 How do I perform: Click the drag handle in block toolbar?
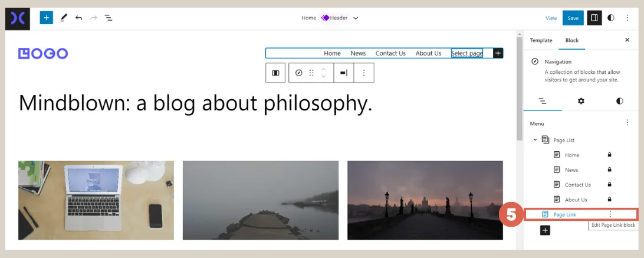pos(311,73)
